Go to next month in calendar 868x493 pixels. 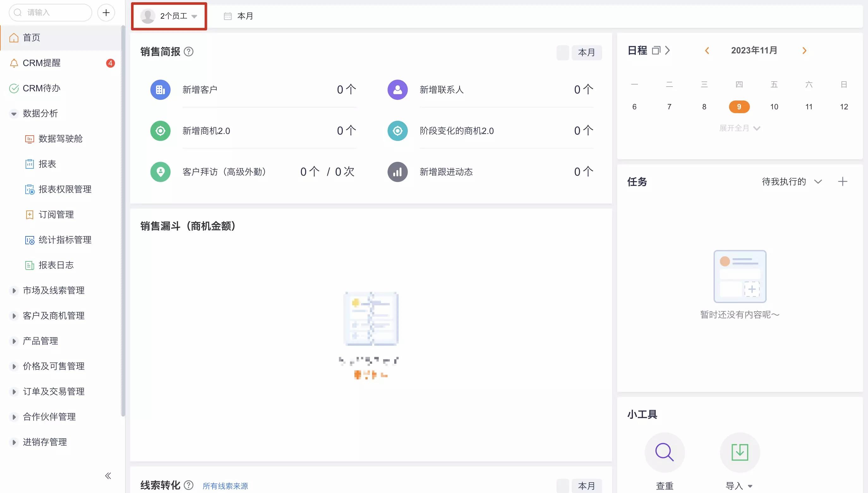tap(805, 51)
